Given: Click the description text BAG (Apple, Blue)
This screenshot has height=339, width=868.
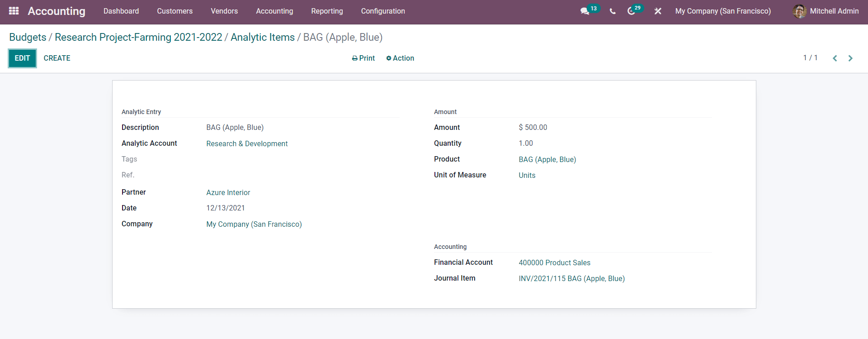Looking at the screenshot, I should point(235,127).
